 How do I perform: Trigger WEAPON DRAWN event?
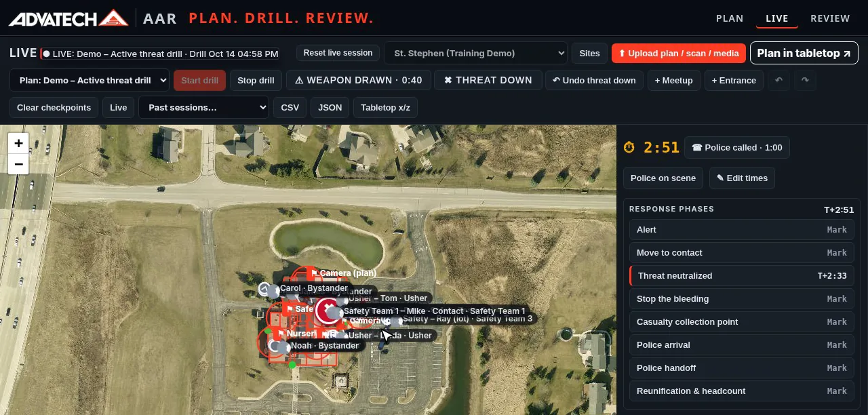pos(358,80)
